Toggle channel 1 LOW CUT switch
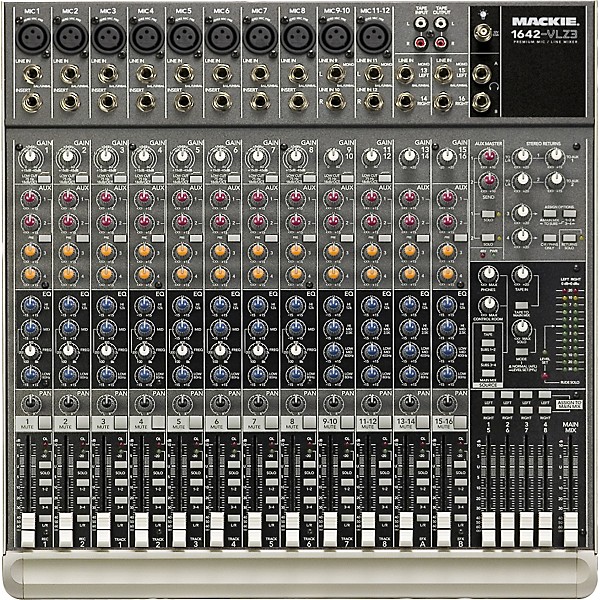Viewport: 600px width, 600px height. [x=44, y=179]
